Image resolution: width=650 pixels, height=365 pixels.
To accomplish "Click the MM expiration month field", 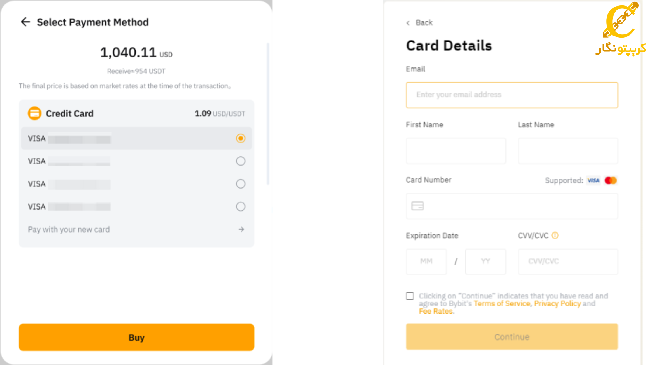I will (427, 261).
